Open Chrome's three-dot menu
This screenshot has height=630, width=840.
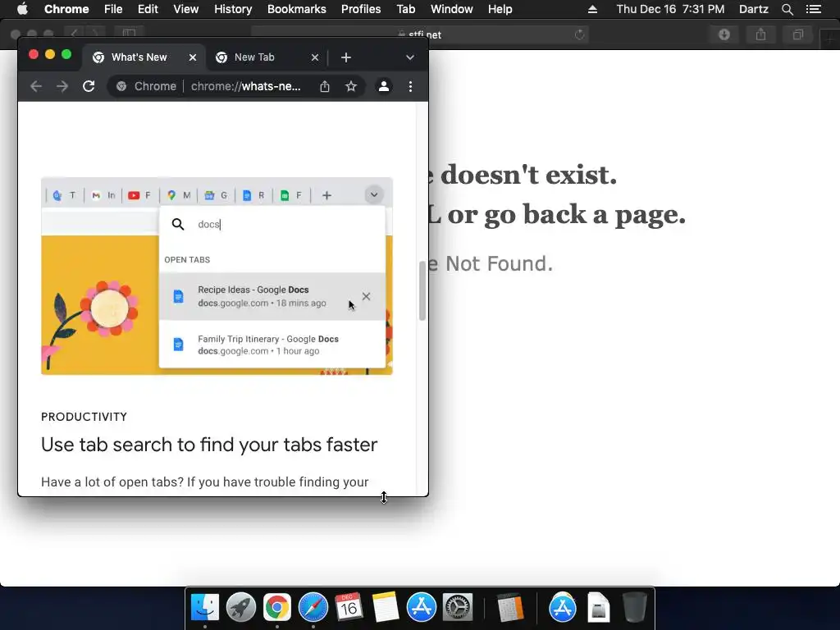[410, 86]
